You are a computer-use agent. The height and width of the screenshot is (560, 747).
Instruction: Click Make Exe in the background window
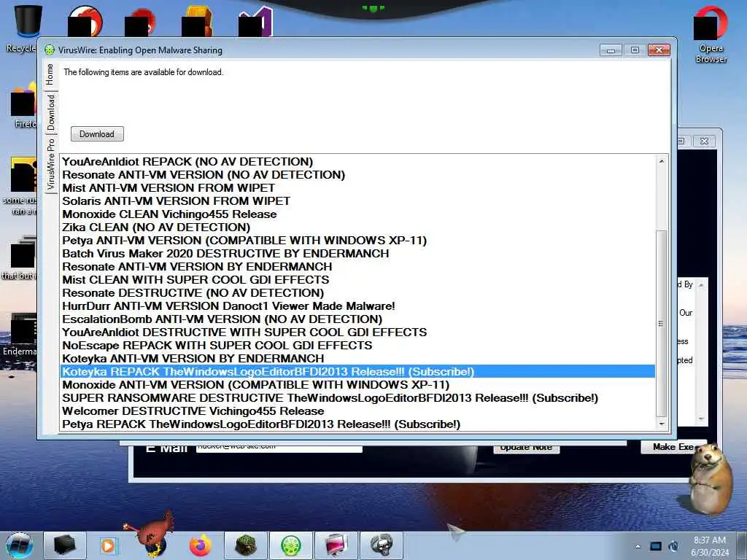673,447
